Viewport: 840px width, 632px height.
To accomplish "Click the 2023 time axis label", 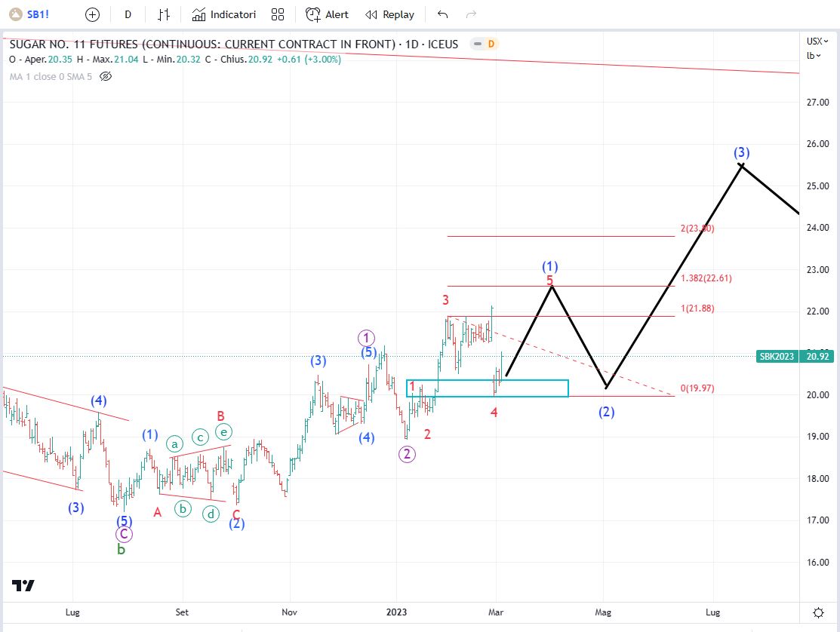I will [x=396, y=612].
